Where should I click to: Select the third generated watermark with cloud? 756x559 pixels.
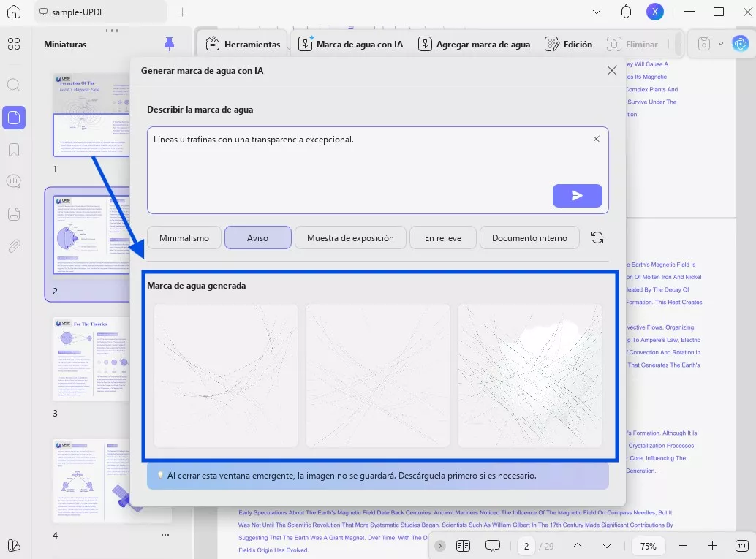[530, 376]
